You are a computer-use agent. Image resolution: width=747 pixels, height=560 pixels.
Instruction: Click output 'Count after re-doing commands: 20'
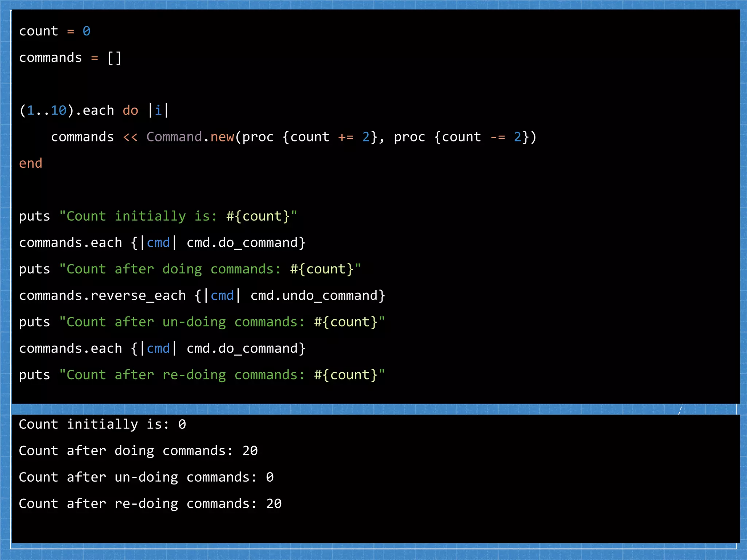point(150,504)
